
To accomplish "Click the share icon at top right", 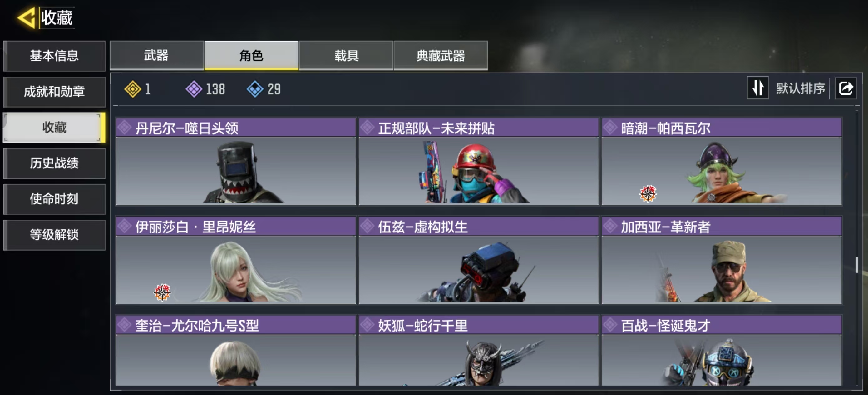I will pyautogui.click(x=846, y=89).
